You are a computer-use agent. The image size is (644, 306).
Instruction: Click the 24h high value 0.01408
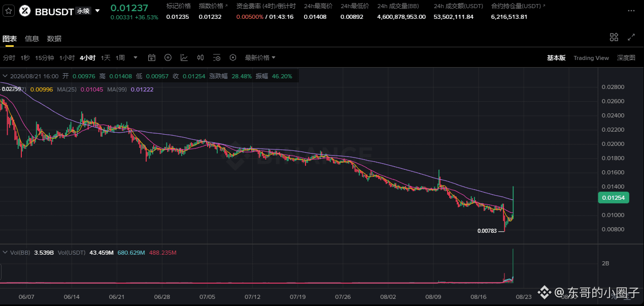[x=315, y=17]
